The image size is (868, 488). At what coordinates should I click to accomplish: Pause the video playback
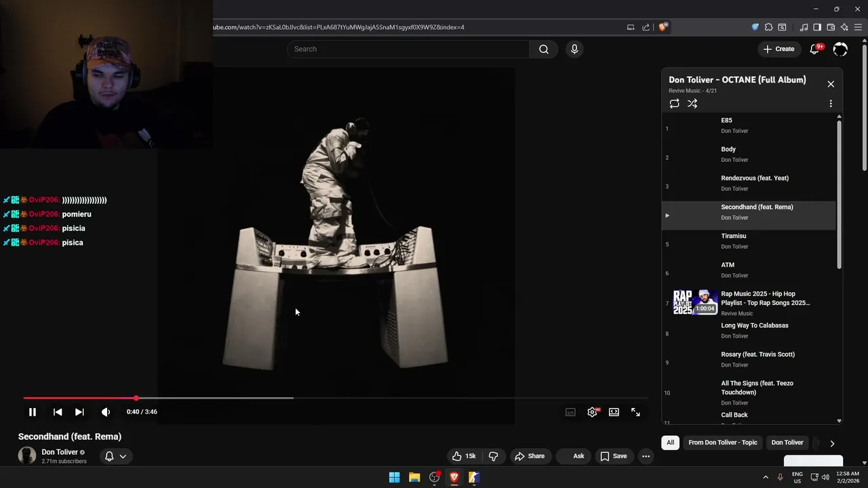point(32,411)
